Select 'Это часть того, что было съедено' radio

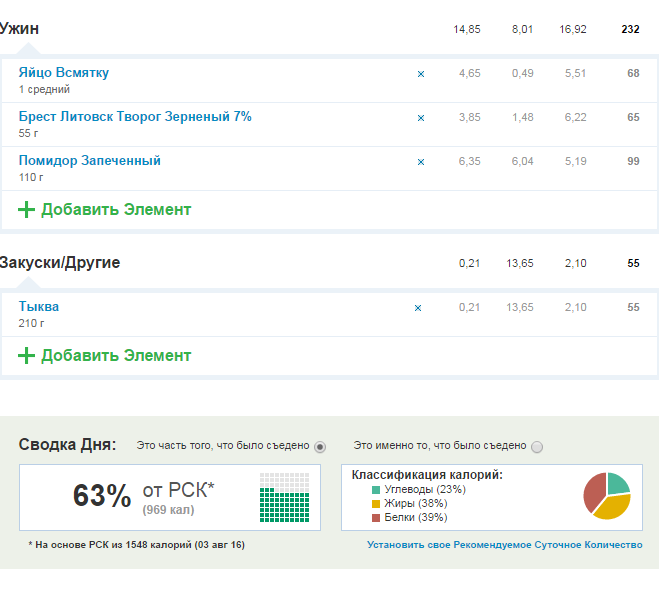point(320,446)
